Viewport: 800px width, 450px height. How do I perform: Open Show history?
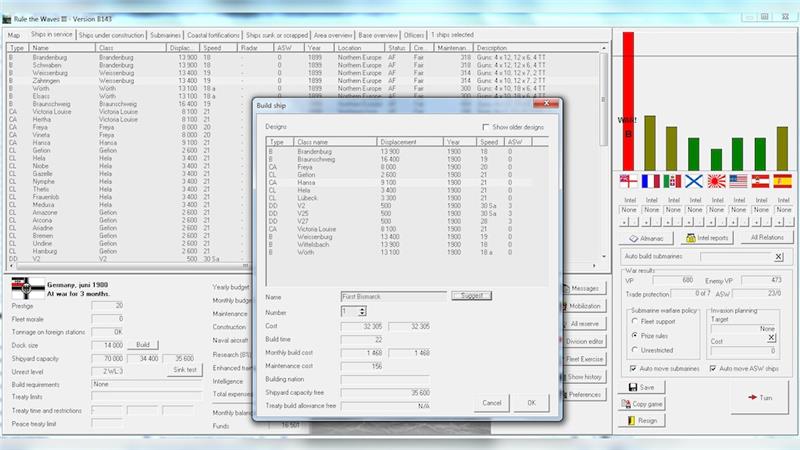pos(584,377)
